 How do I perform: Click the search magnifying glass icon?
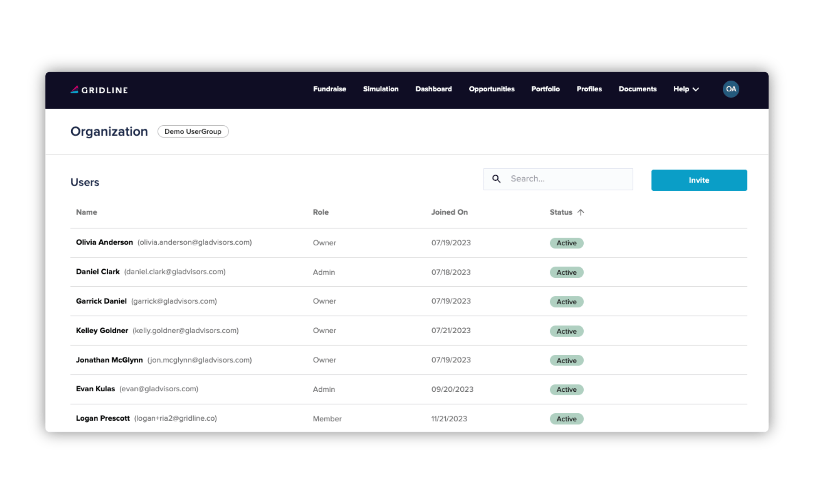coord(497,179)
